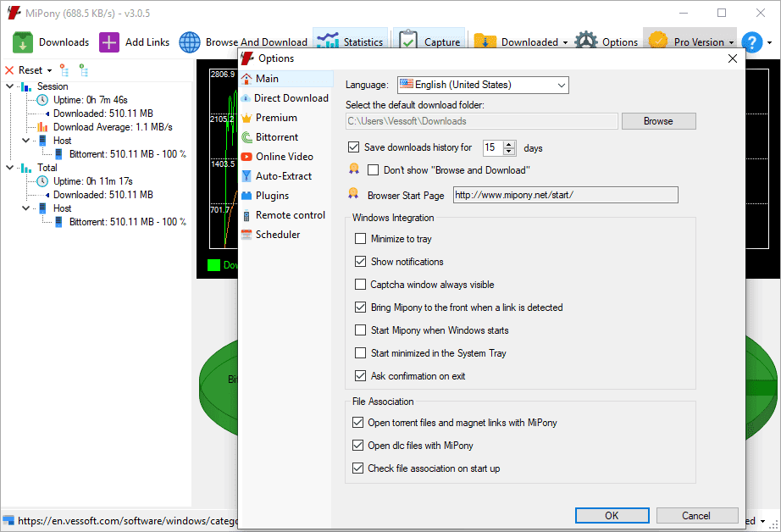Click the Pro Version badge icon

tap(658, 41)
